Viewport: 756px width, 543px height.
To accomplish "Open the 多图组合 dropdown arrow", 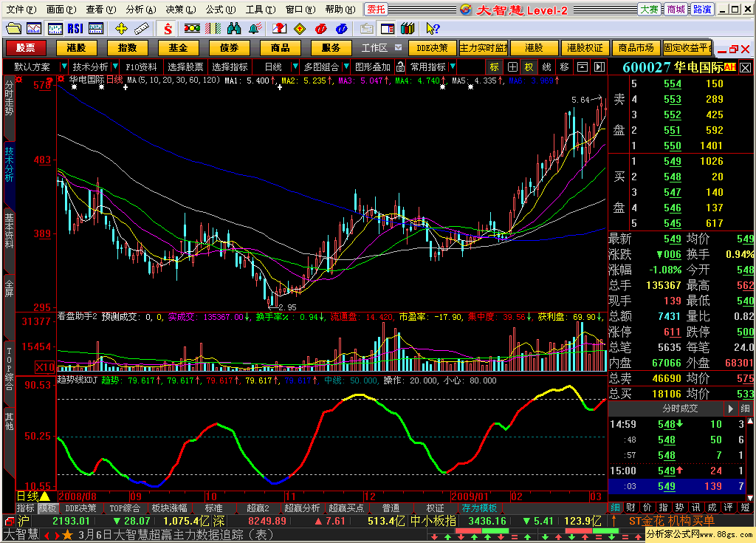I will tap(346, 66).
